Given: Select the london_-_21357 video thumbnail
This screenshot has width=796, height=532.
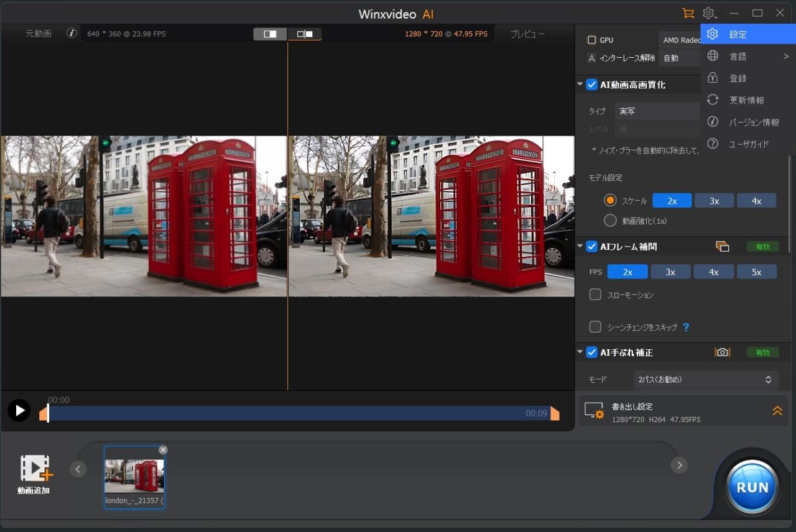Looking at the screenshot, I should coord(134,477).
